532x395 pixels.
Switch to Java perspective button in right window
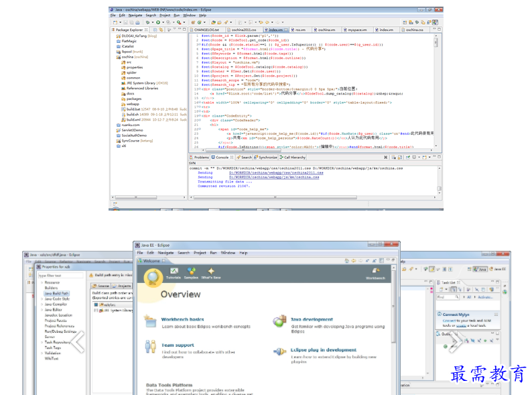click(480, 269)
